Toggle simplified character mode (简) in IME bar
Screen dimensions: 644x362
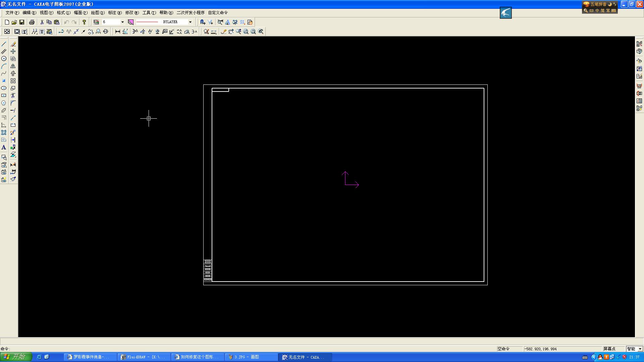pyautogui.click(x=603, y=11)
